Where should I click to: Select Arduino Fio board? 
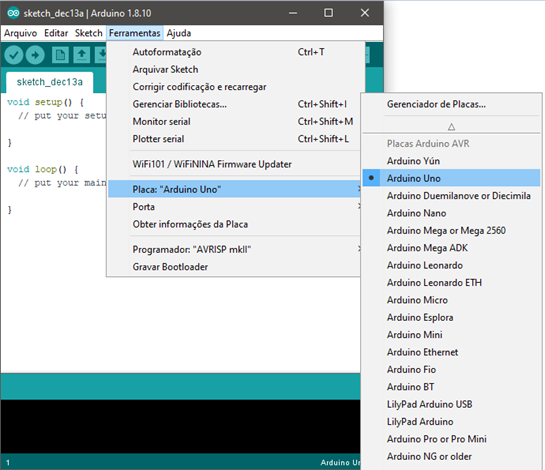click(451, 370)
